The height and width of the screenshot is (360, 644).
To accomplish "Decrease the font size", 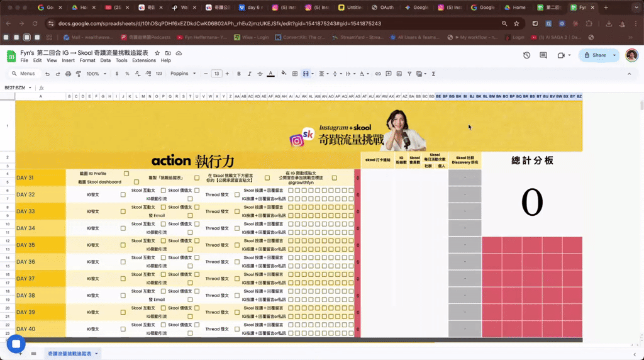I will [x=206, y=74].
